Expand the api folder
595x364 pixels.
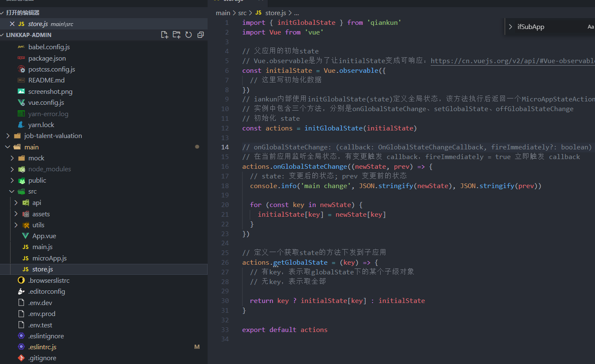(16, 203)
